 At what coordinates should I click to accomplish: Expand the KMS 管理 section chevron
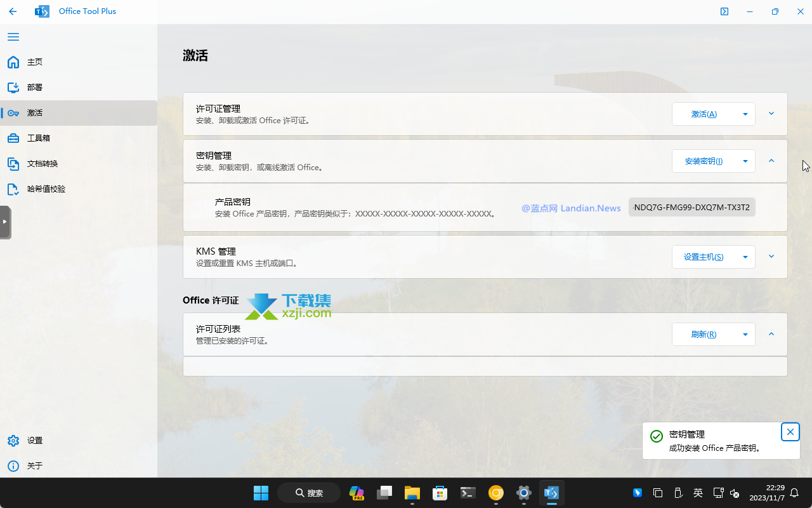[x=771, y=257]
